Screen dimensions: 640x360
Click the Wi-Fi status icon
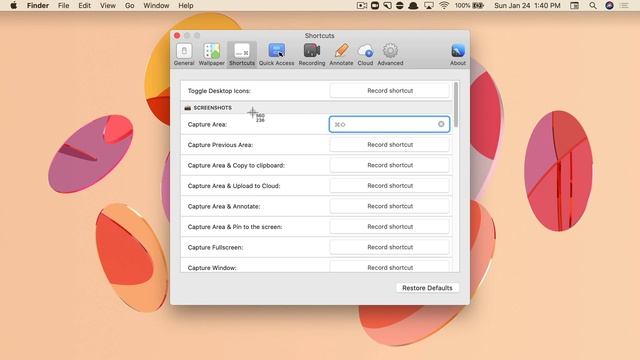[444, 6]
